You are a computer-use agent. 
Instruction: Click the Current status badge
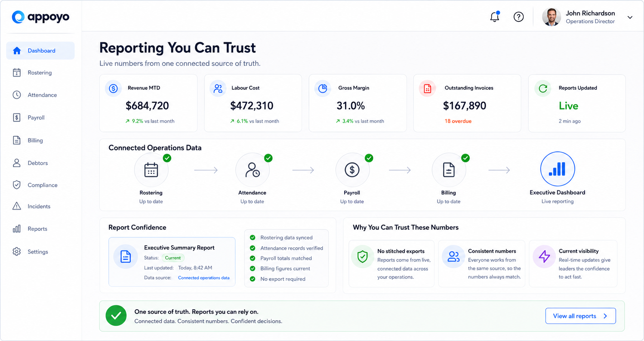[173, 258]
